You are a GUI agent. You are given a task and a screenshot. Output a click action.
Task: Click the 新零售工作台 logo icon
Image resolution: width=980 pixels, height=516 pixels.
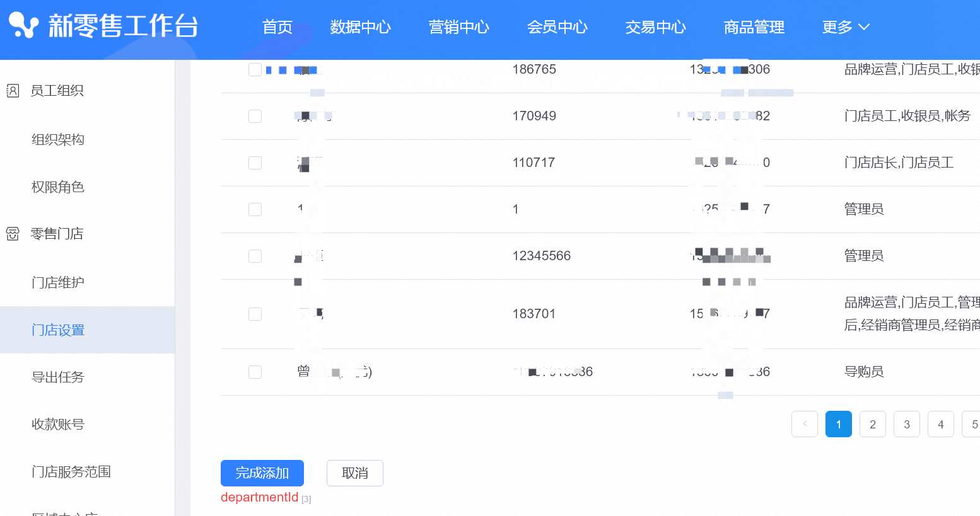coord(23,26)
